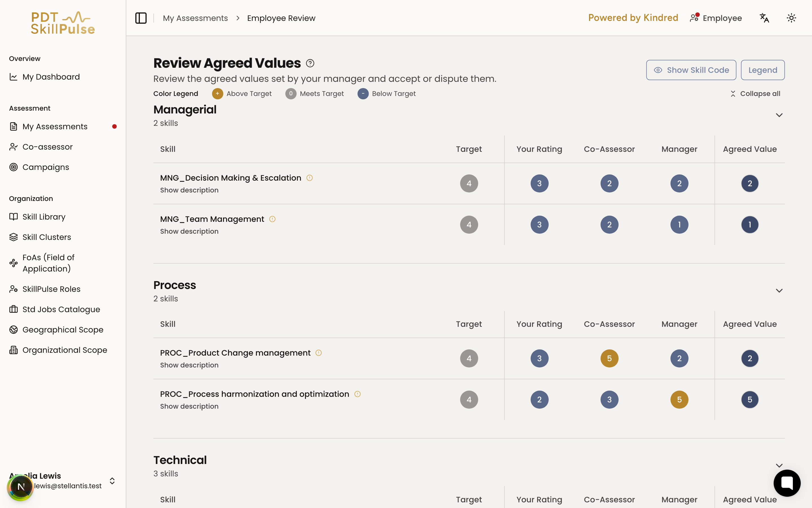Click Agreed Value 5 for PROC_Process harmonization and optimization
This screenshot has width=812, height=508.
750,400
